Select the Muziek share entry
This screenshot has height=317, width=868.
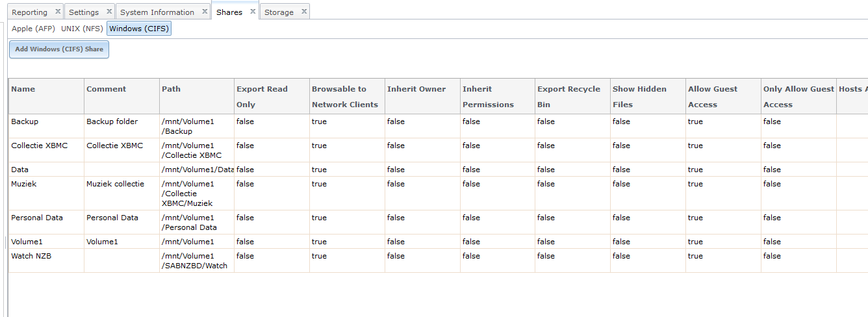point(24,184)
